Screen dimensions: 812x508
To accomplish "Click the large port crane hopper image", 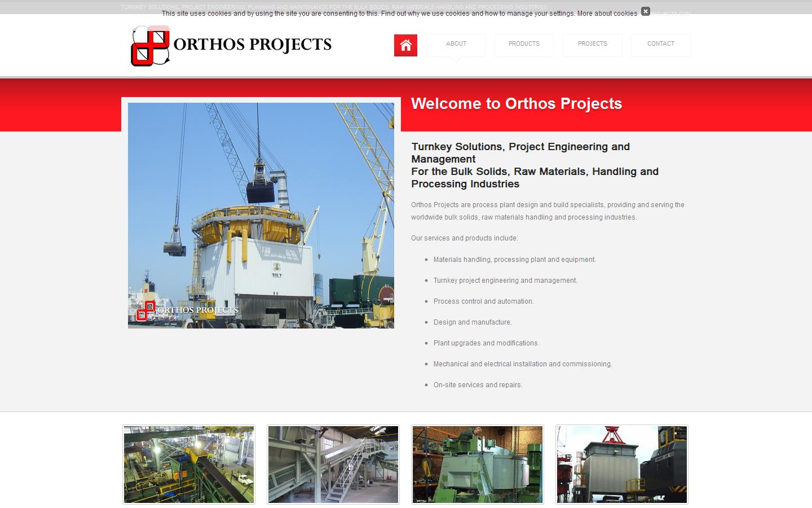I will [261, 214].
